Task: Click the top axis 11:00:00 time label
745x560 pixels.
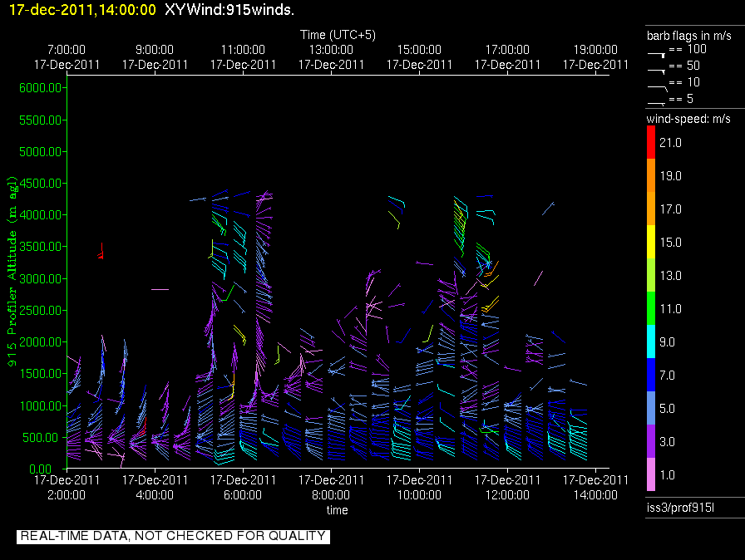Action: pos(243,50)
